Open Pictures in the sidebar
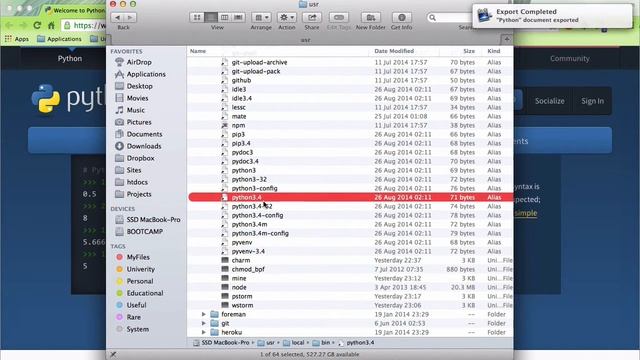The image size is (640, 360). click(139, 122)
